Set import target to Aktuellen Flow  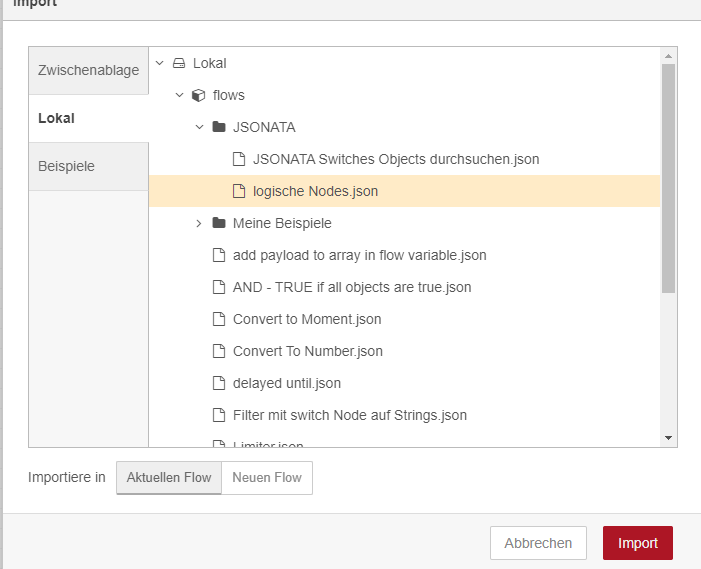tap(169, 477)
